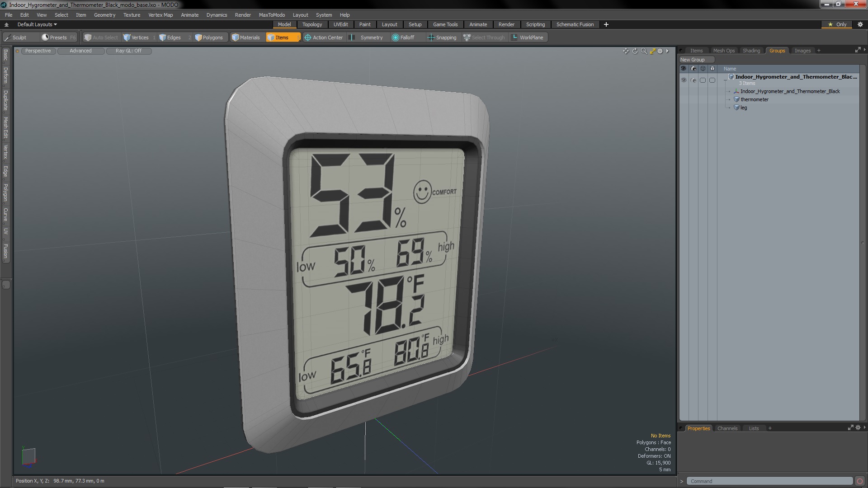Enable the first checkbox in the group row

point(703,80)
